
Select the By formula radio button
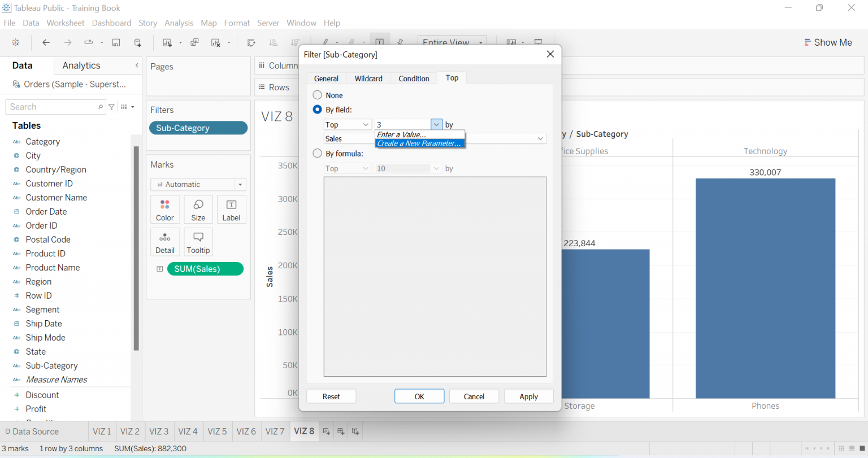(x=317, y=153)
